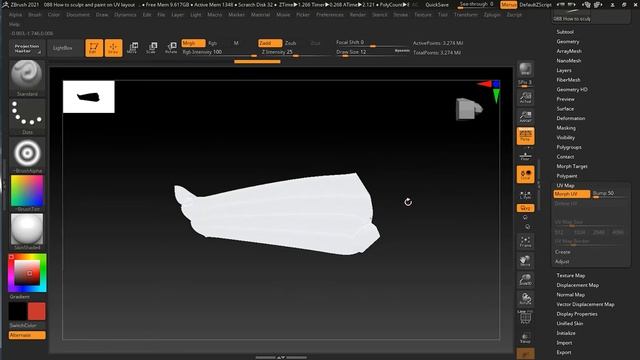Adjust the Z Intensity slider

[296, 53]
